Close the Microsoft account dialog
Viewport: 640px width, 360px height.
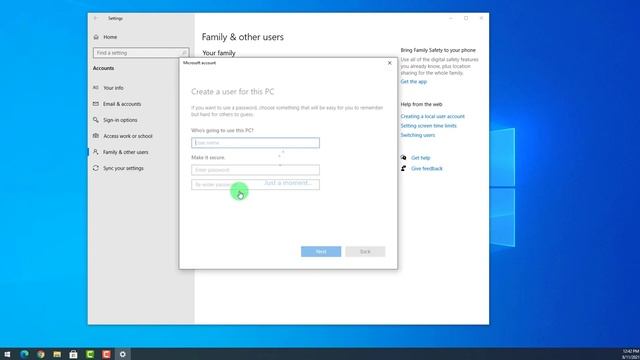click(389, 63)
